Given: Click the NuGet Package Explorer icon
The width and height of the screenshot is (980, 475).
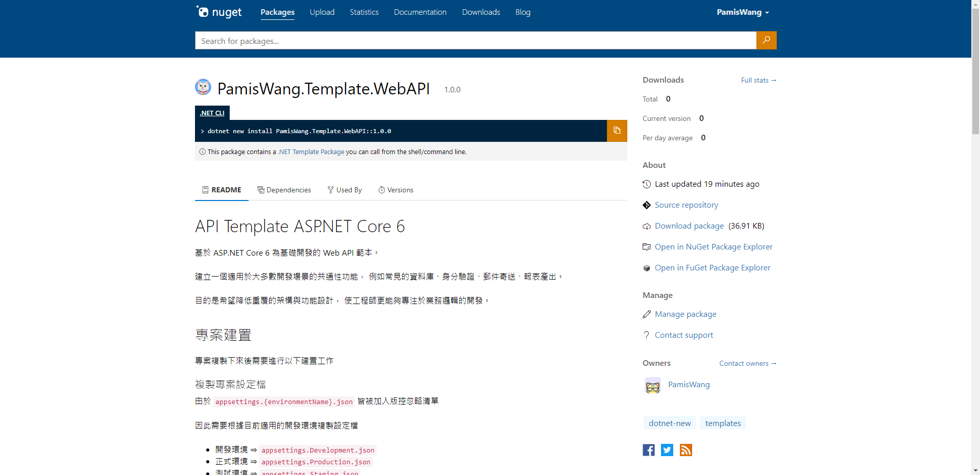Looking at the screenshot, I should (647, 247).
